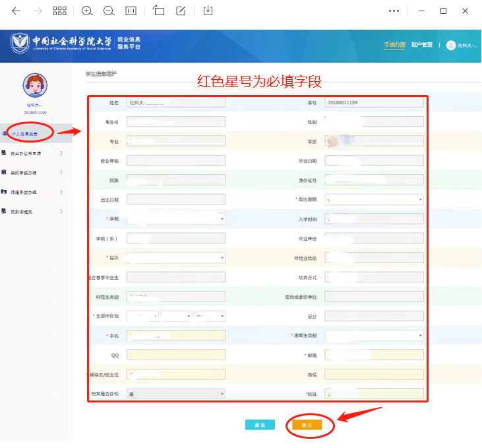Save the image with download icon
Screen dimensions: 482x448
[x=208, y=11]
